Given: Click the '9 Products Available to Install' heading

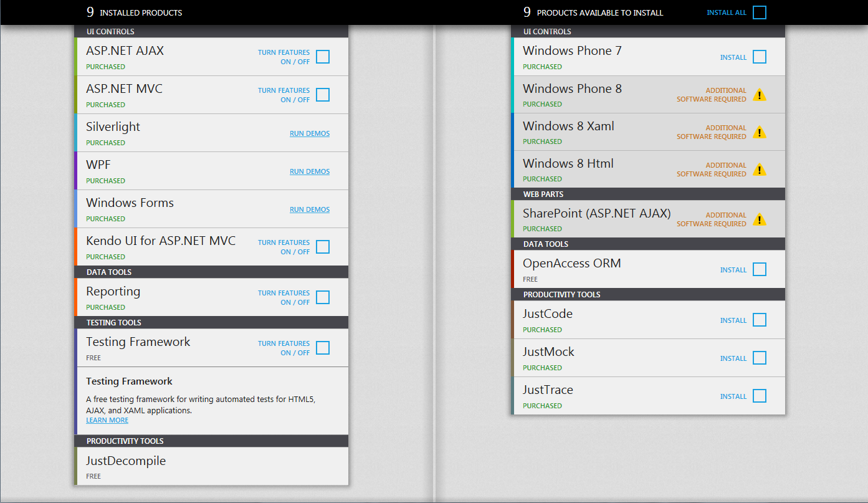Looking at the screenshot, I should [593, 12].
